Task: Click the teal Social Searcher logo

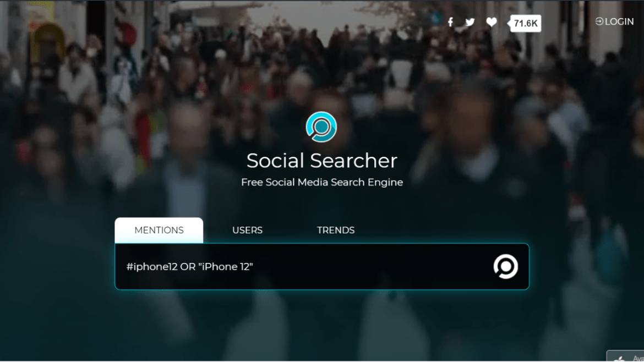Action: click(321, 127)
